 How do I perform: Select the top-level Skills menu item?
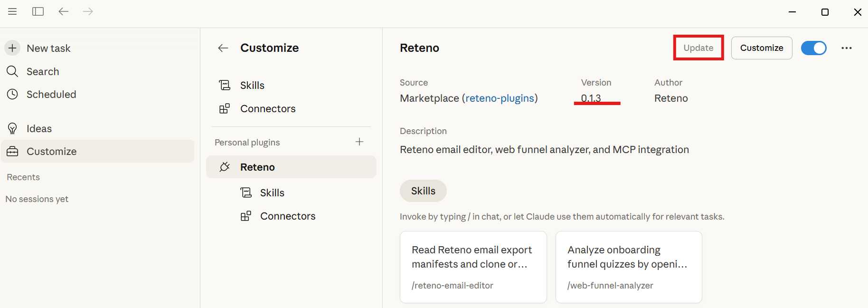(252, 85)
